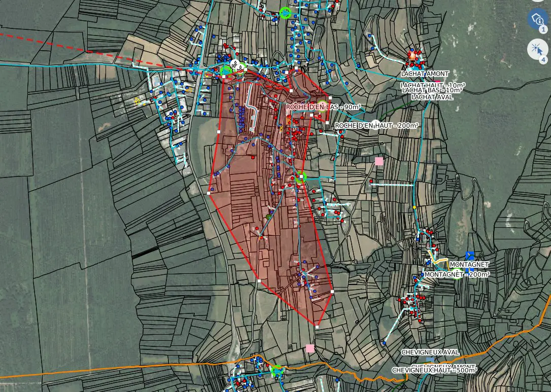Click the green circle symbol on the orange line
This screenshot has height=392, width=551.
(x=277, y=370)
